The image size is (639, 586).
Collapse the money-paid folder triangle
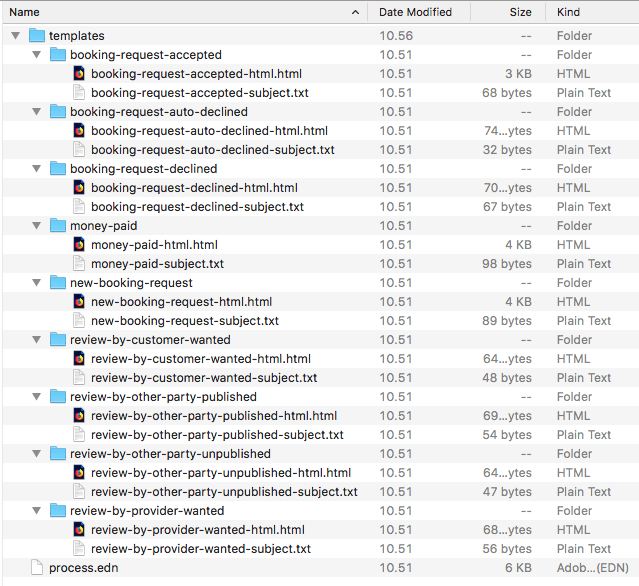click(x=37, y=226)
